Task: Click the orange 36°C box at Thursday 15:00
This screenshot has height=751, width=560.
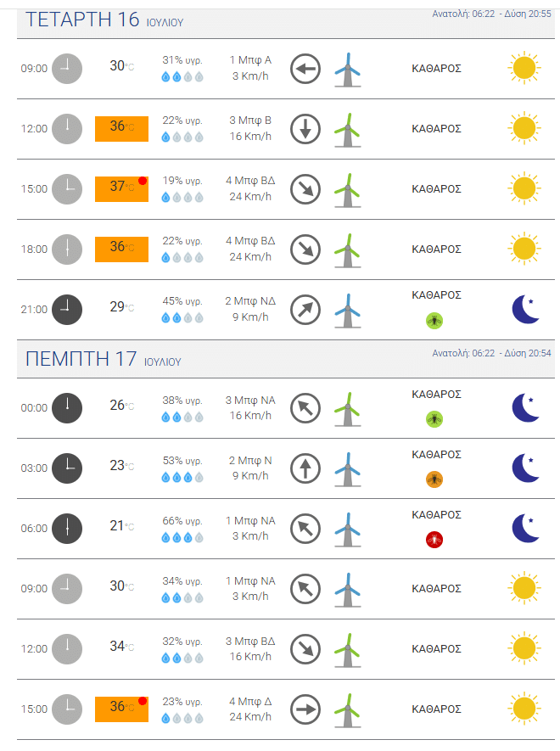Action: click(121, 709)
